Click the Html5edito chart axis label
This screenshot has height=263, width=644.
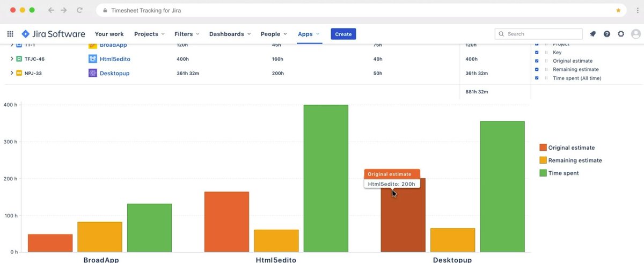(276, 260)
